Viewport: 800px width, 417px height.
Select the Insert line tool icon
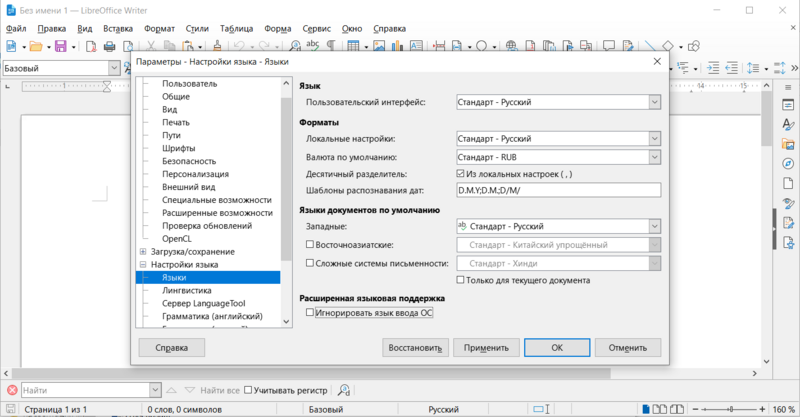(x=650, y=46)
